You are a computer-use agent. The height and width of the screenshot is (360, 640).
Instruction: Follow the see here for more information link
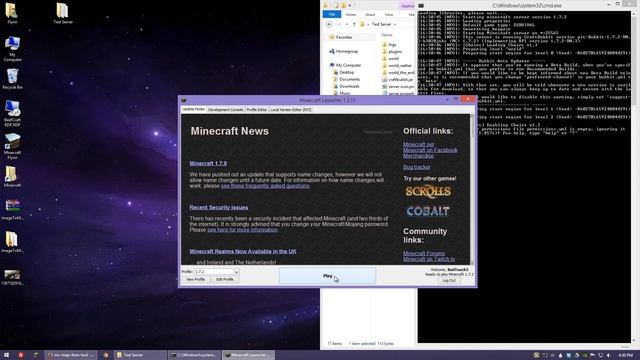[242, 230]
